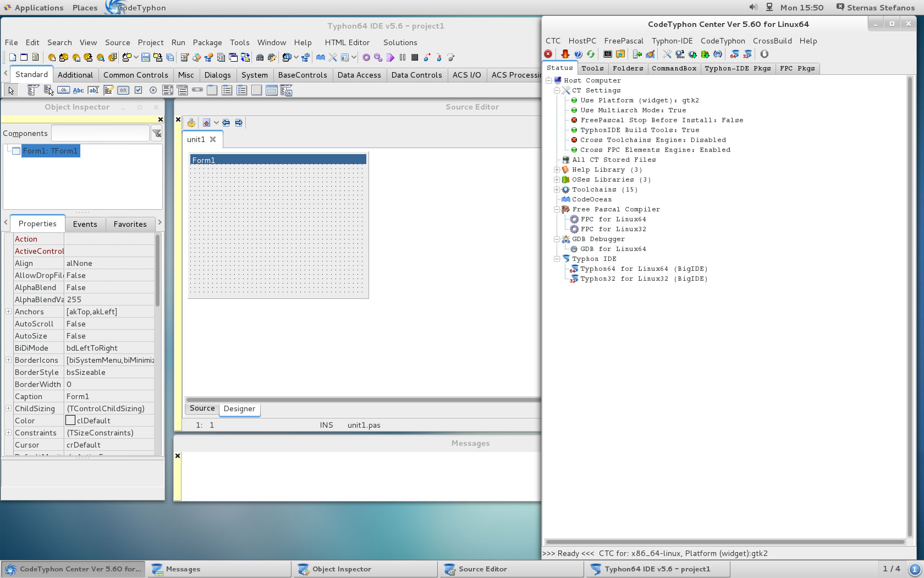The width and height of the screenshot is (924, 578).
Task: Select Form1: TForm1 in the component tree
Action: 50,151
